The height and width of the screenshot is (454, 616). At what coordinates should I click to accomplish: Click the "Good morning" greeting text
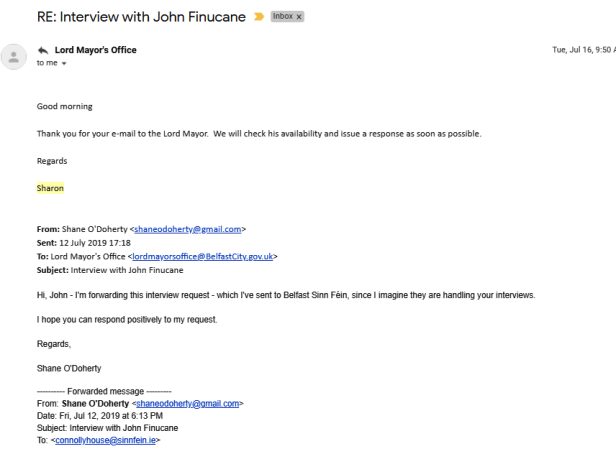pos(64,106)
